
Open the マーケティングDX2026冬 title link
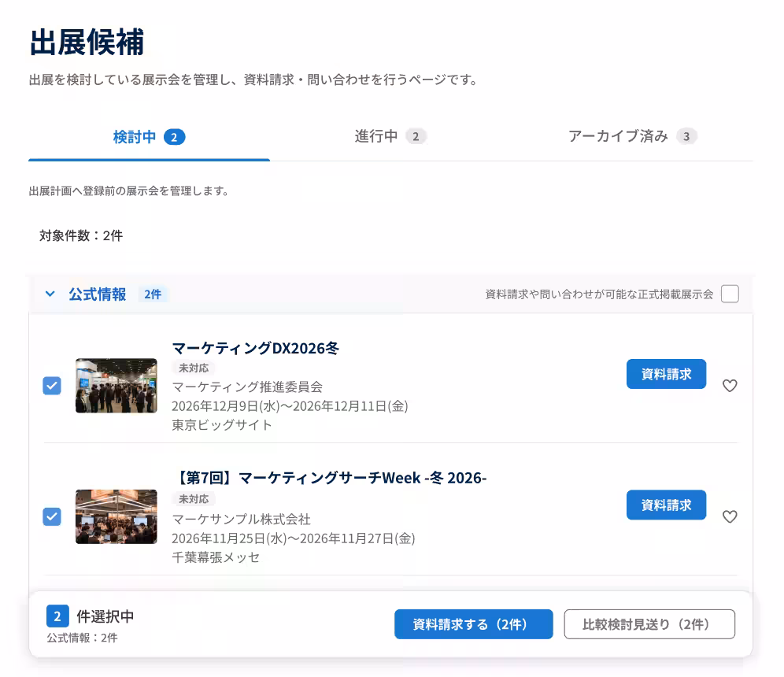(x=256, y=348)
